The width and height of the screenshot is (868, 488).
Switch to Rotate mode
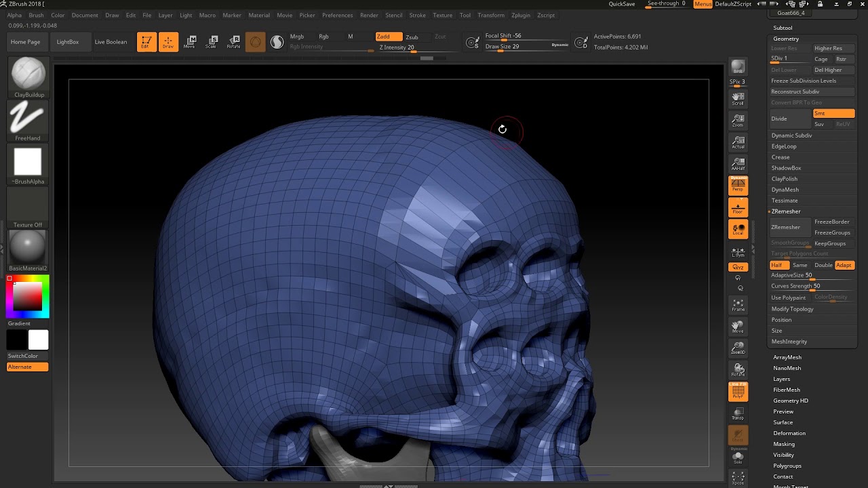[234, 42]
